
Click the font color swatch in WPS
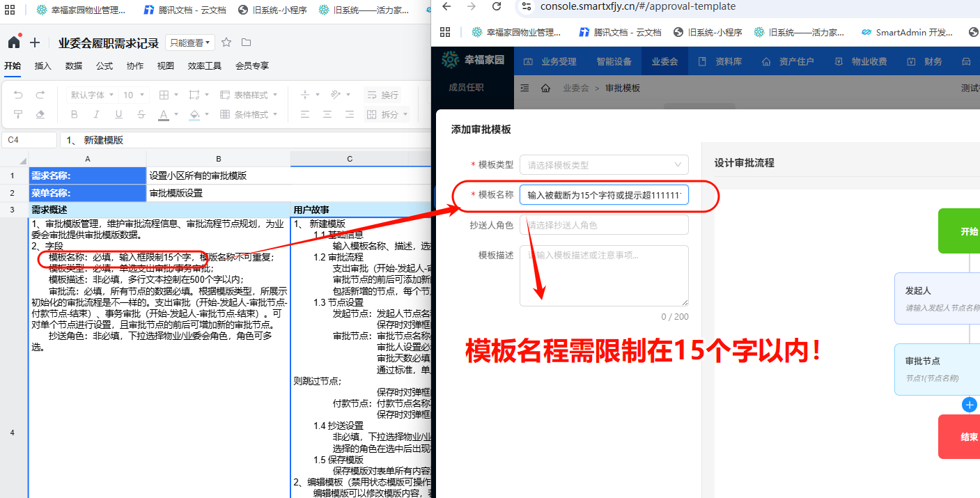[x=164, y=114]
